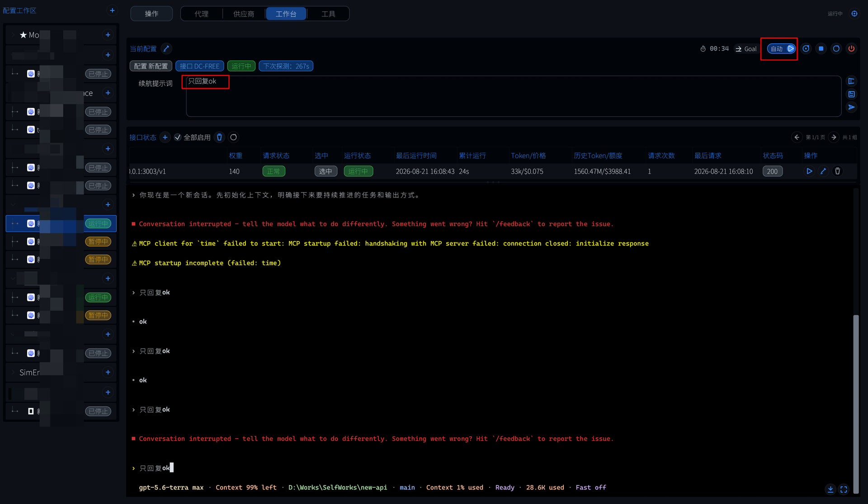Open the 操作 tab
Viewport: 868px width, 504px height.
[x=151, y=14]
